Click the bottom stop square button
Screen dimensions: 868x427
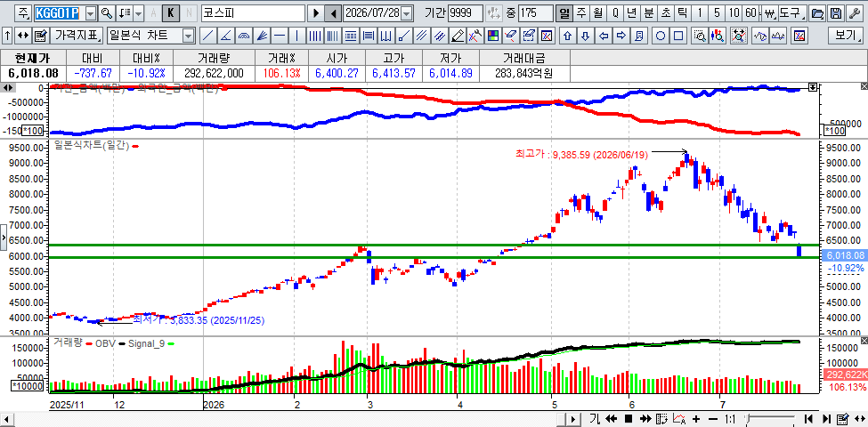point(629,419)
